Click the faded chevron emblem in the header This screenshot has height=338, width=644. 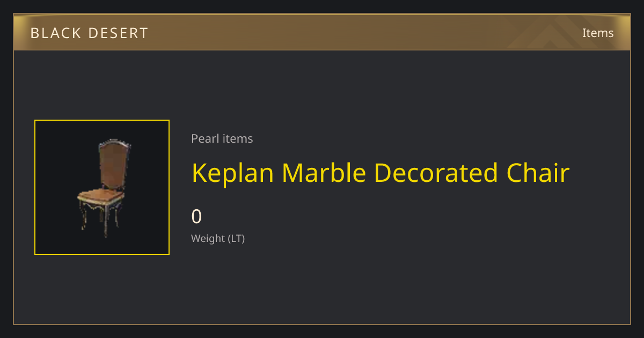558,33
